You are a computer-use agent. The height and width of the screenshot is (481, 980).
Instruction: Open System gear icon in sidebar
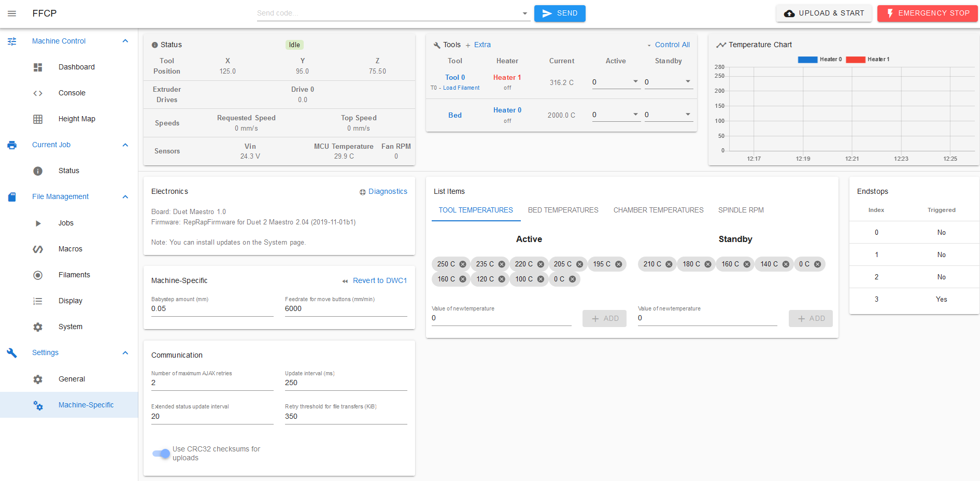(38, 327)
